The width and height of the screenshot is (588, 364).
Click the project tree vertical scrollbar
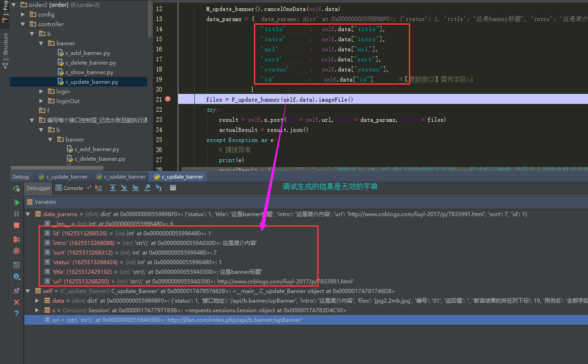point(150,18)
